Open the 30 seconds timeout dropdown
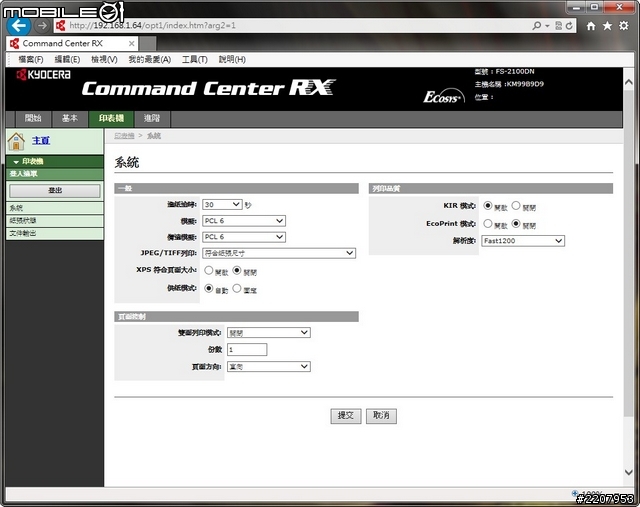This screenshot has height=507, width=640. click(x=222, y=204)
